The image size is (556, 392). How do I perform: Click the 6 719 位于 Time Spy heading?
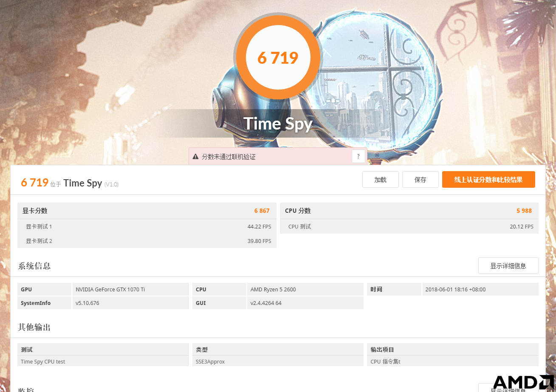62,183
